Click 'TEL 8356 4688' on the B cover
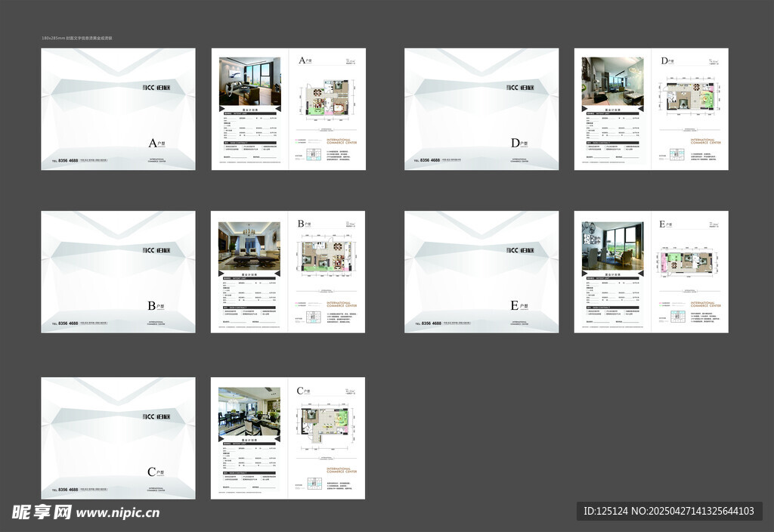This screenshot has width=774, height=532. [x=65, y=323]
